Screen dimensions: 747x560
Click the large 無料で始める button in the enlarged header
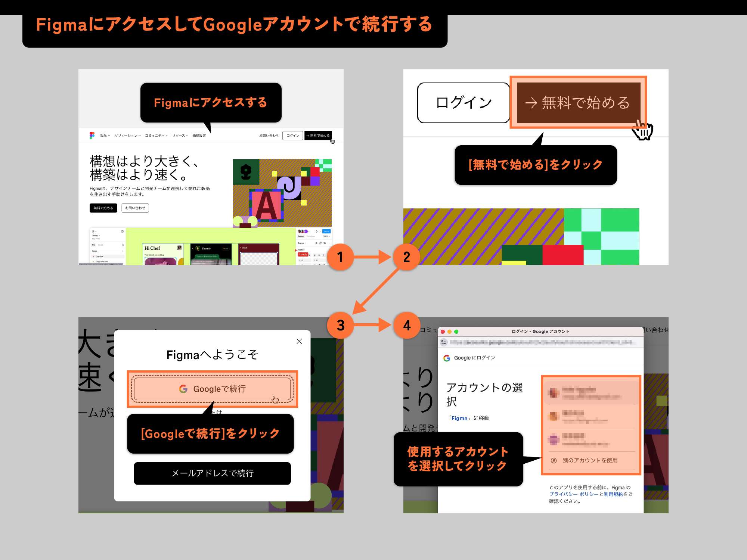[x=578, y=103]
